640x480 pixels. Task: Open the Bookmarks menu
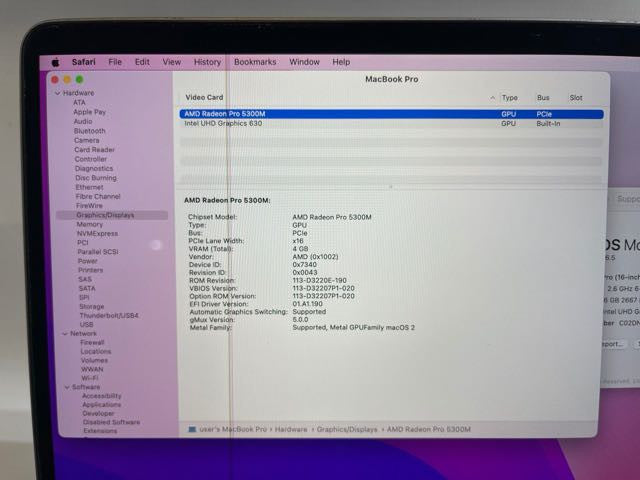255,62
